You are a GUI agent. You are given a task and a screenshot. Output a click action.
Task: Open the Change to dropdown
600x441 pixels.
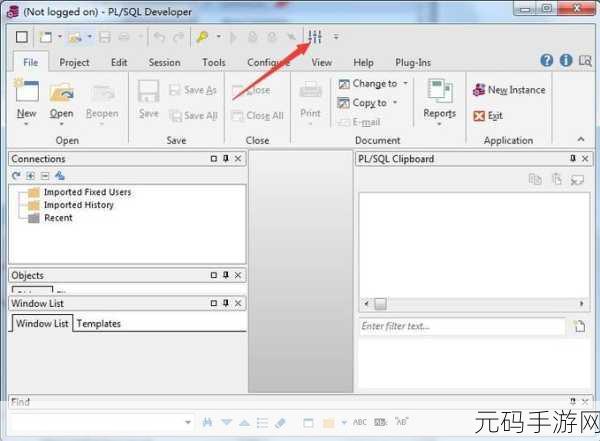[x=373, y=83]
